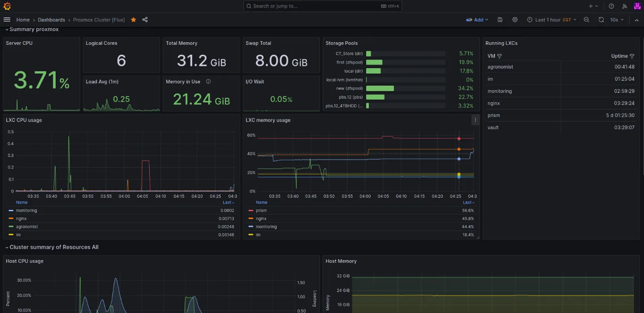The width and height of the screenshot is (644, 313).
Task: Open LXC memory usage panel menu
Action: (x=475, y=120)
